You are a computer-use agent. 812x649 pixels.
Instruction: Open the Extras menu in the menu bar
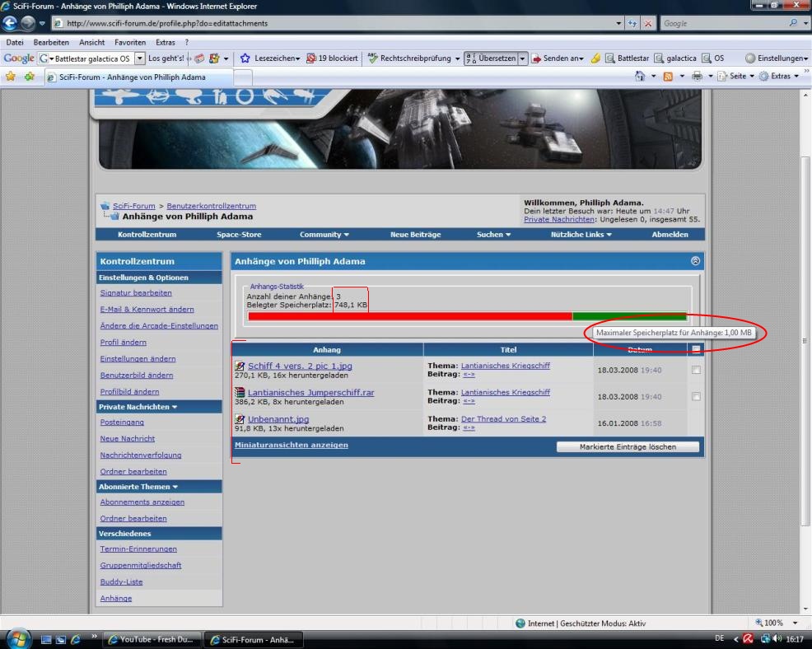tap(166, 42)
